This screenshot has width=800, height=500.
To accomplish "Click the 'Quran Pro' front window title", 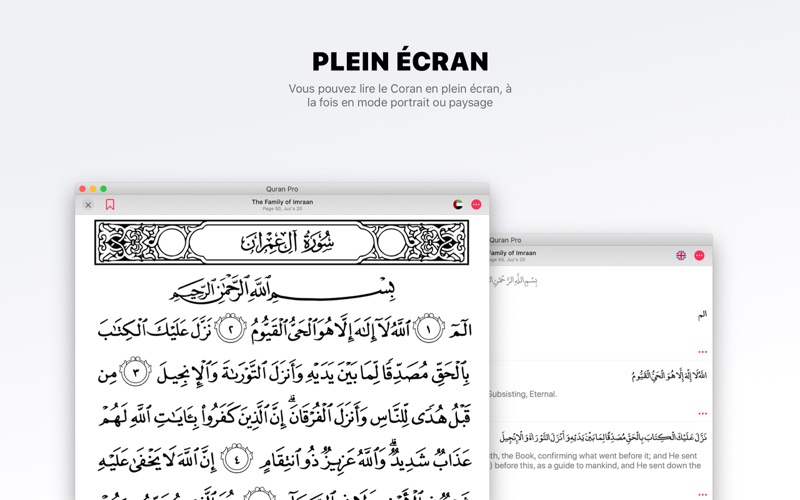I will click(282, 189).
